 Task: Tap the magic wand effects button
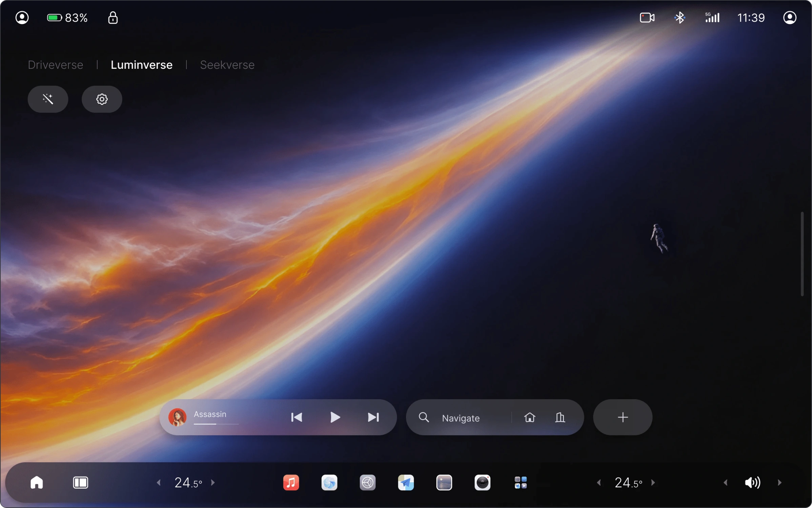pos(48,99)
